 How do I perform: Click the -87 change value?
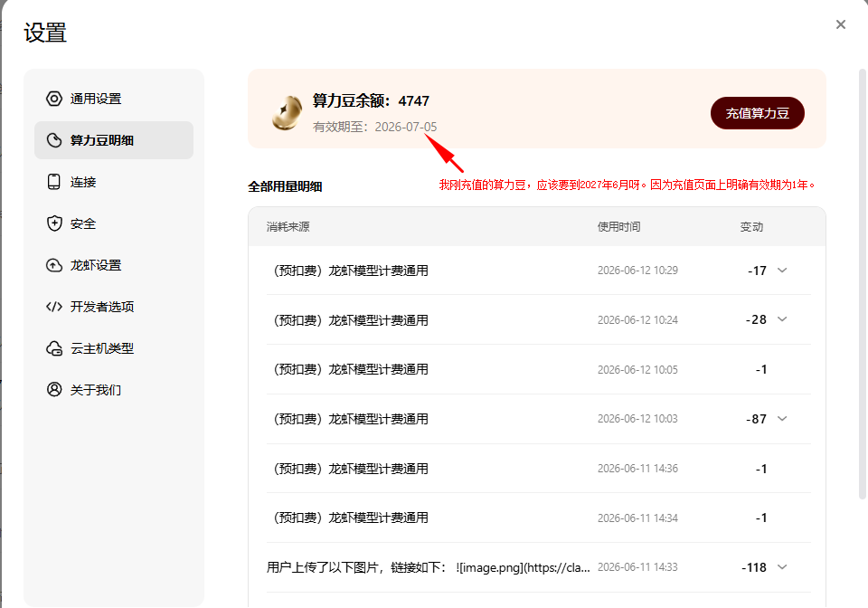[x=756, y=419]
